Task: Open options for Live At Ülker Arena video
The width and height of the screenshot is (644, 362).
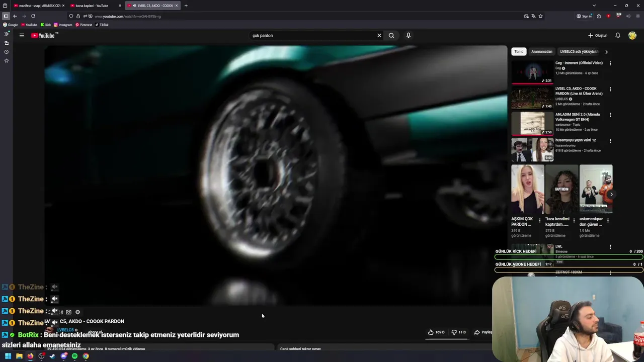Action: pos(610,89)
